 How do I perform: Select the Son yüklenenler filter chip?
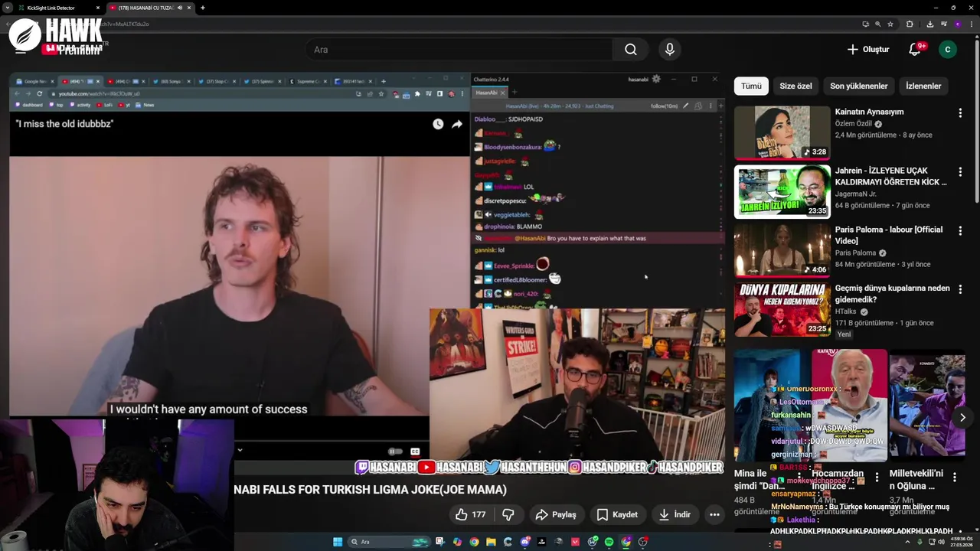[858, 86]
